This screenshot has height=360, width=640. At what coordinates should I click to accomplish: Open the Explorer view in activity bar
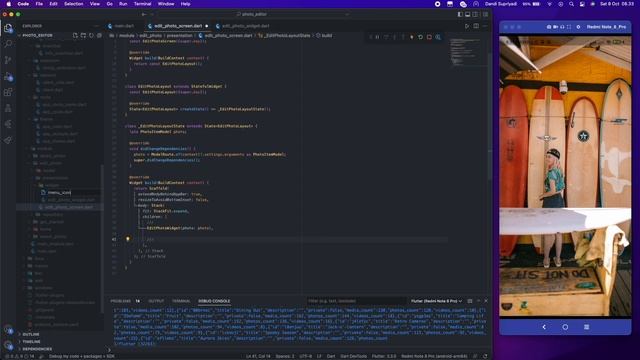[8, 28]
